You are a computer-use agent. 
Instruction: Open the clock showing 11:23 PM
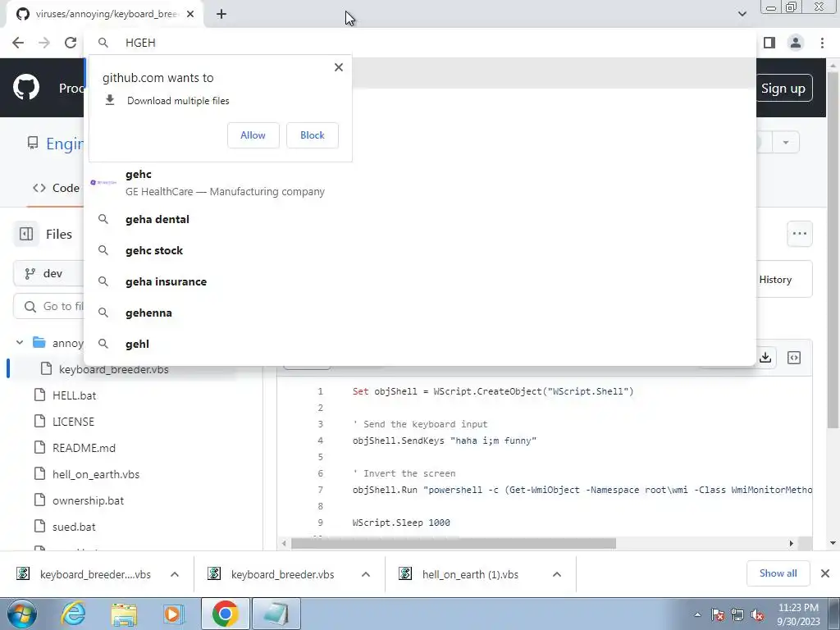(x=798, y=614)
